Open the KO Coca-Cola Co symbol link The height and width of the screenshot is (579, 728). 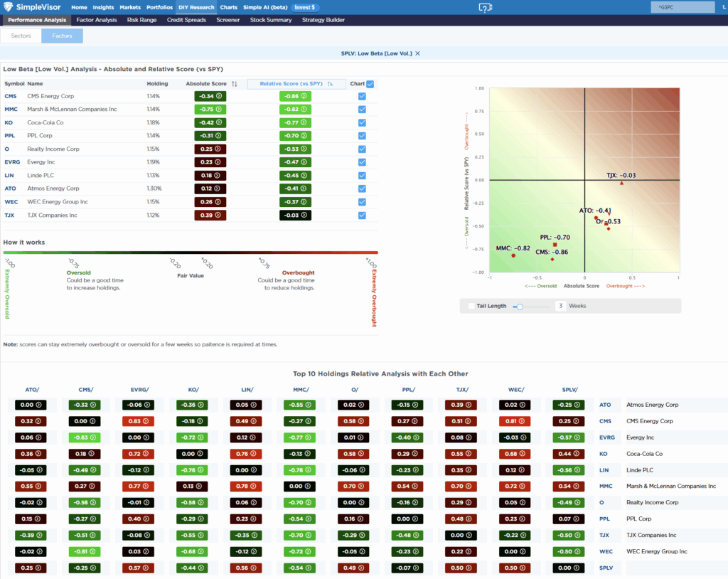(x=10, y=122)
